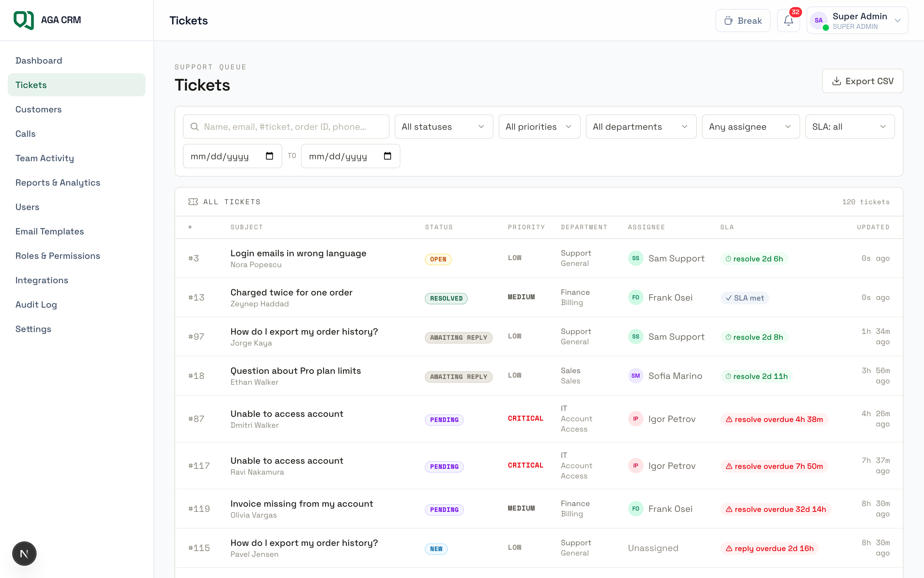Click Unassigned on ticket #115
The height and width of the screenshot is (578, 924).
click(653, 548)
